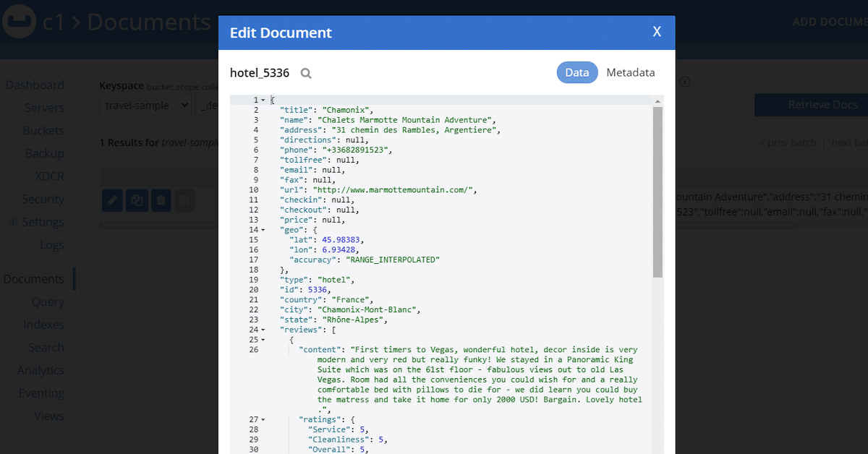Click the "Service": 5 rating line
This screenshot has width=868, height=454.
point(339,429)
